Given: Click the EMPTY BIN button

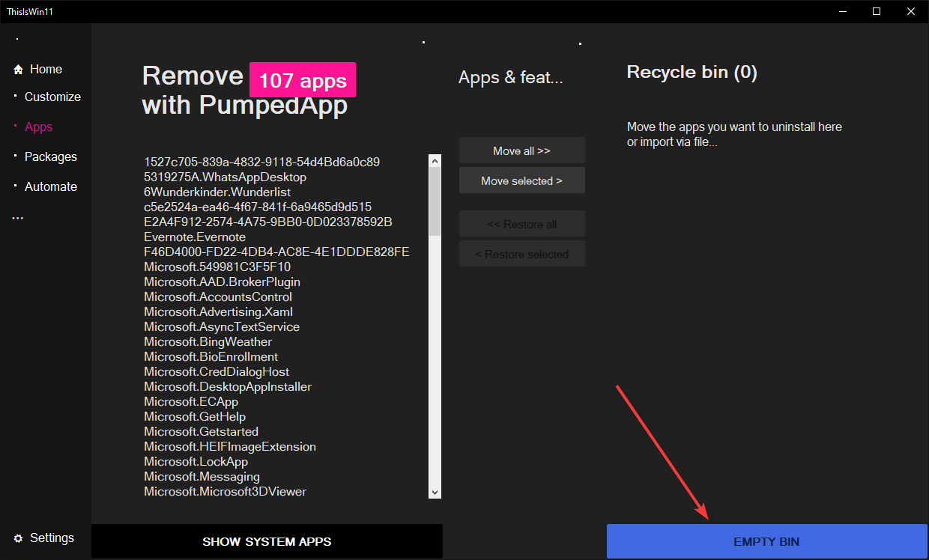Looking at the screenshot, I should pyautogui.click(x=767, y=541).
